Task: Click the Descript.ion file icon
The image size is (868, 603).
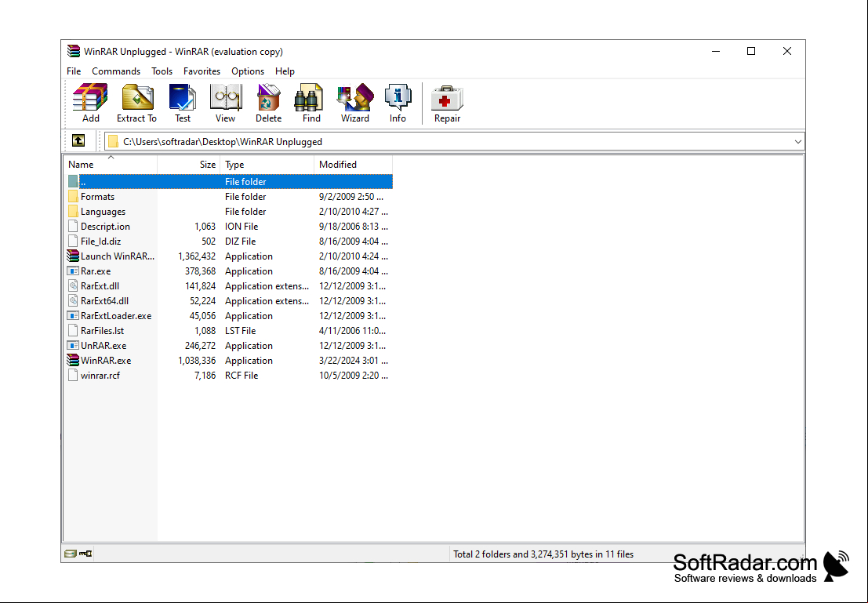Action: [x=73, y=226]
